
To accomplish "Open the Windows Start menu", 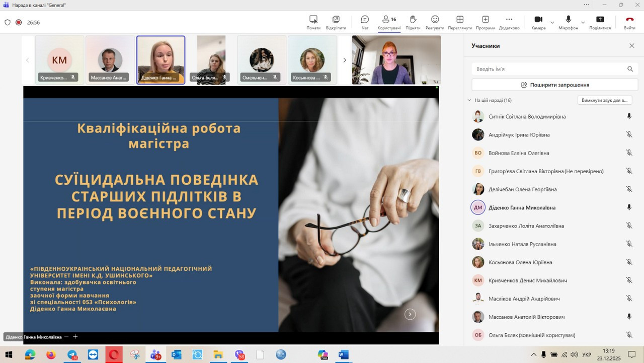I will click(9, 355).
